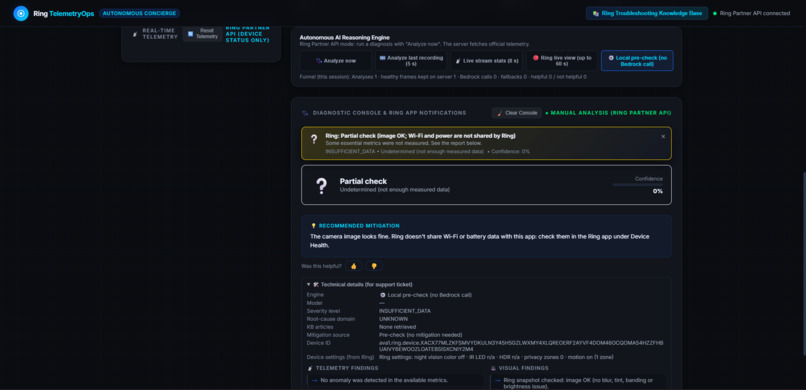Start Ring live view (up to 60 s)
806x390 pixels.
click(562, 61)
